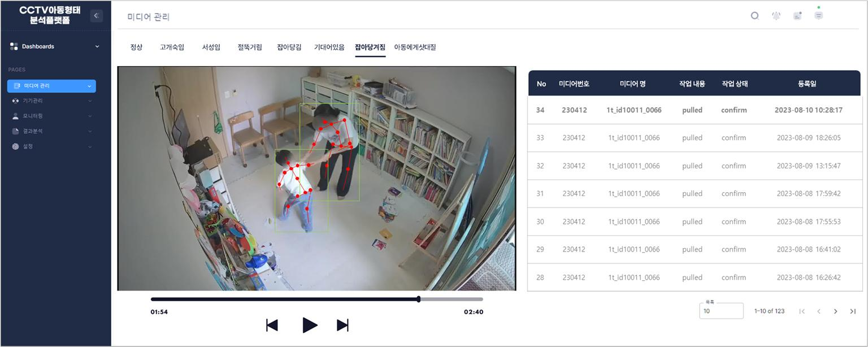Viewport: 868px width, 347px height.
Task: Click the '1–10 of 123' pagination text
Action: point(769,311)
